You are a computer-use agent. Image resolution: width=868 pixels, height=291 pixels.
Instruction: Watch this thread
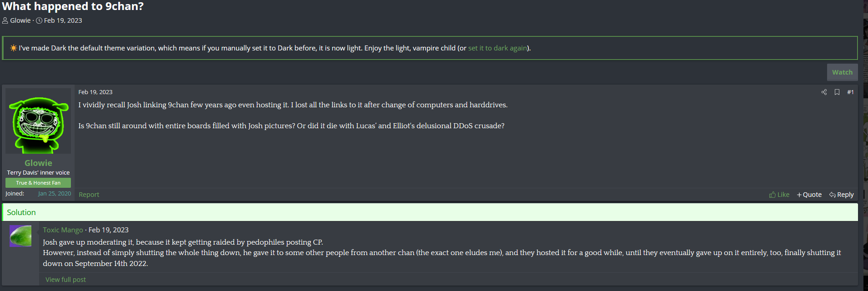(x=842, y=72)
